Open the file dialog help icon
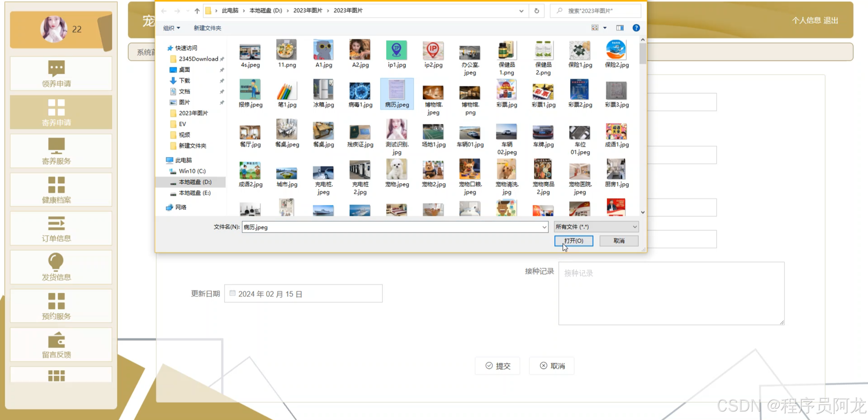Screen dimensions: 868x420 (636, 28)
